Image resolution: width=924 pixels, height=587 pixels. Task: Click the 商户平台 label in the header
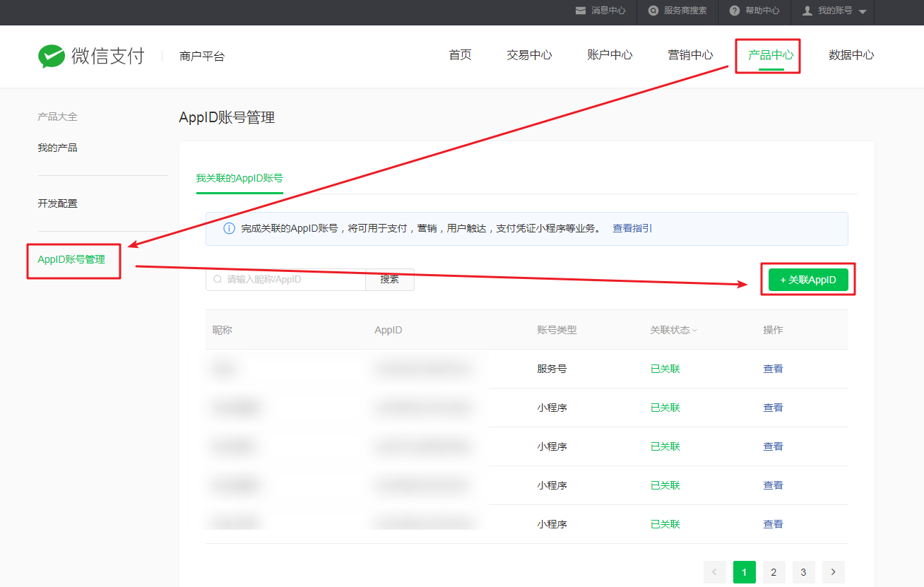202,57
